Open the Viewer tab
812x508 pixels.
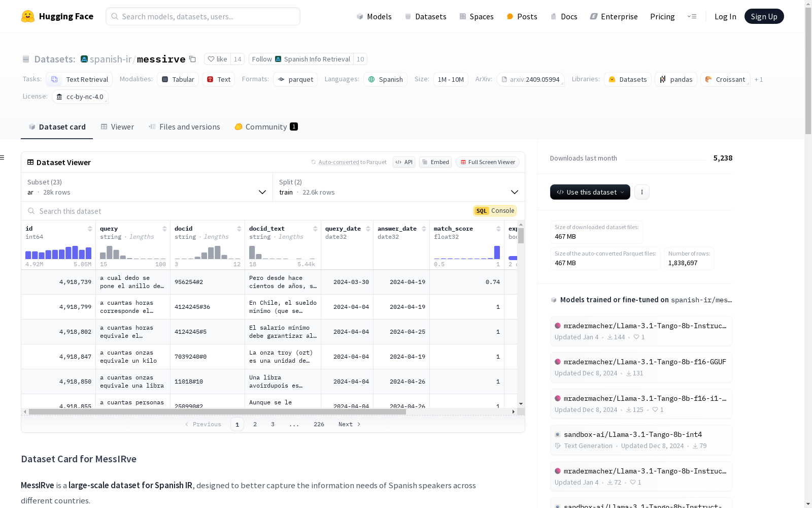[117, 127]
